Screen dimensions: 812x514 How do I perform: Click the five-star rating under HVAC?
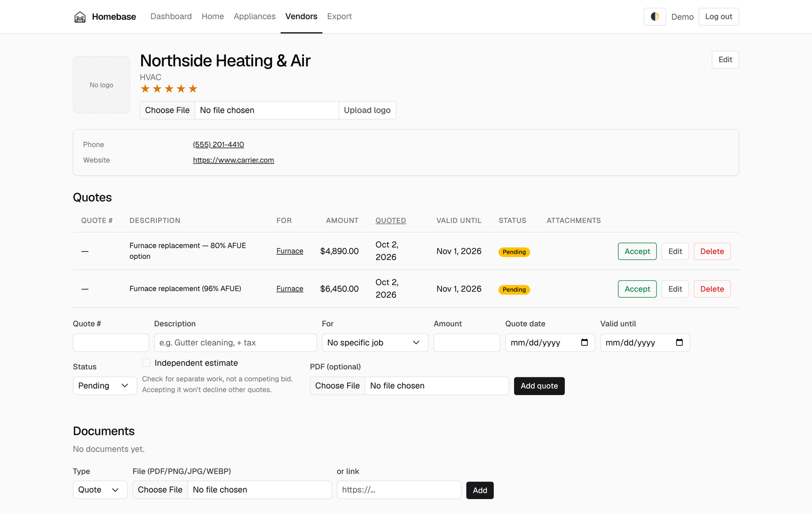(169, 89)
